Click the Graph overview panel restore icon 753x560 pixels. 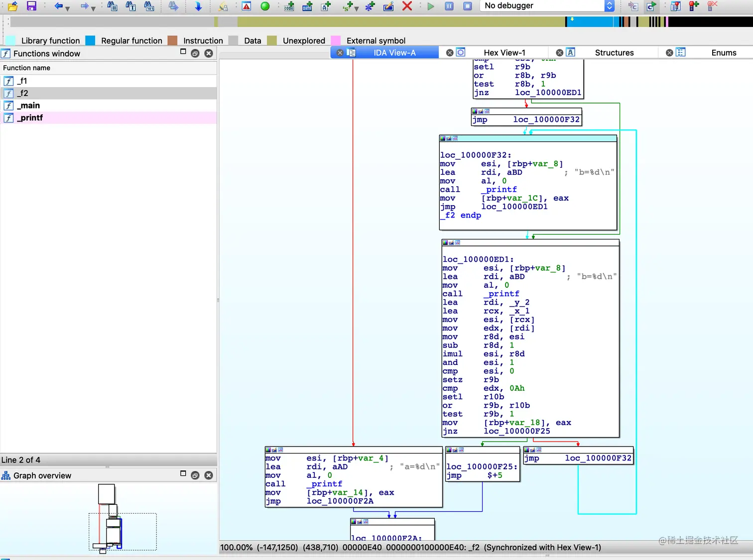coord(195,475)
